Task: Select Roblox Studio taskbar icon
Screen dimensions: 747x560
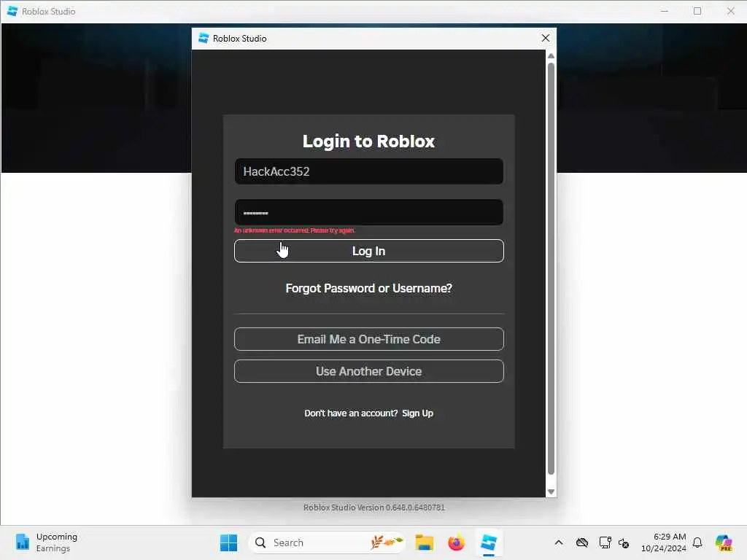Action: click(x=489, y=542)
